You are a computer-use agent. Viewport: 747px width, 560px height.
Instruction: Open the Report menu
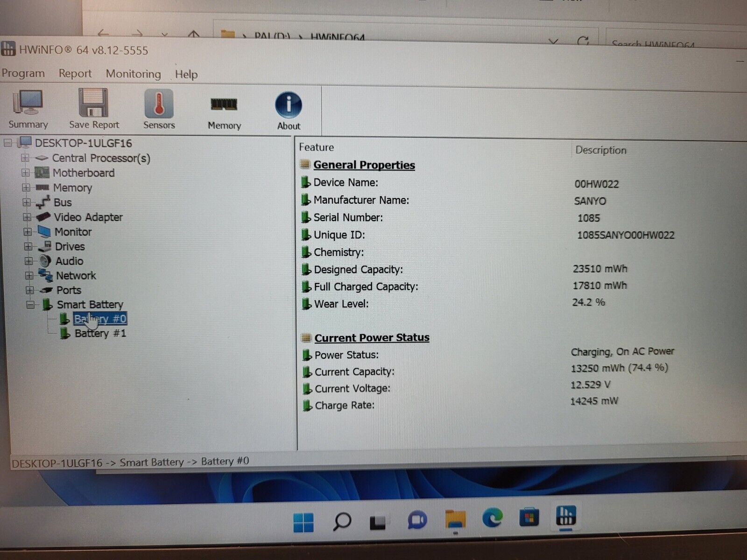point(75,74)
